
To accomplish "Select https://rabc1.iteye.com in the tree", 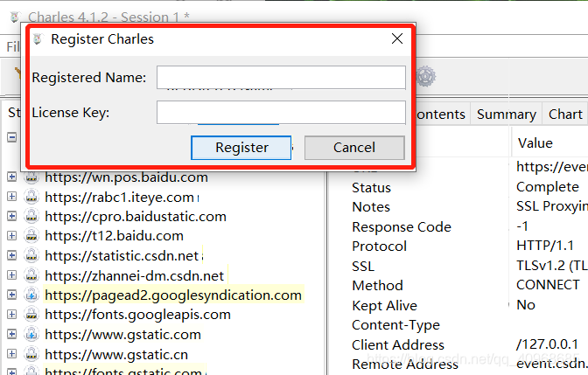I will (120, 197).
